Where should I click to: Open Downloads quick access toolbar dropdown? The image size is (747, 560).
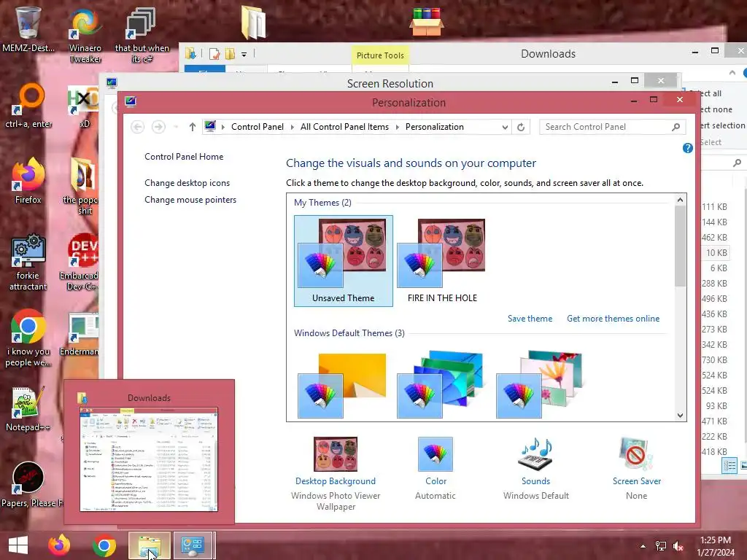(x=244, y=54)
